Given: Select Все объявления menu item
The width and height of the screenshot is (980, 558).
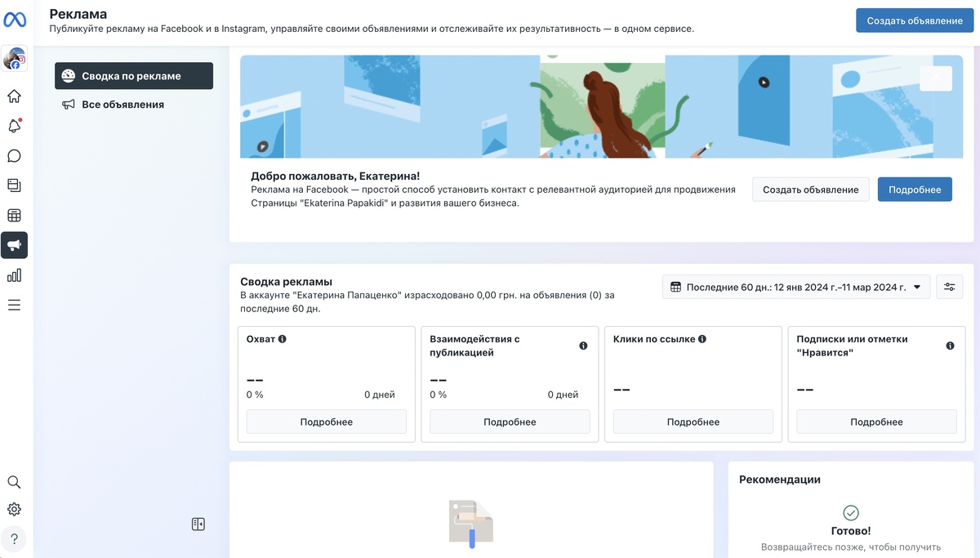Looking at the screenshot, I should pos(134,105).
